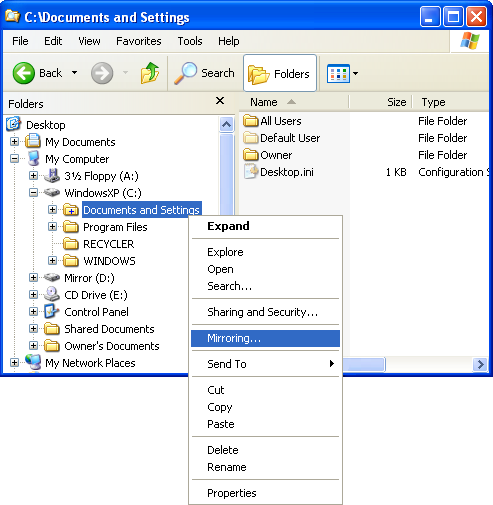
Task: Click the RECYCLER folder icon
Action: (71, 244)
